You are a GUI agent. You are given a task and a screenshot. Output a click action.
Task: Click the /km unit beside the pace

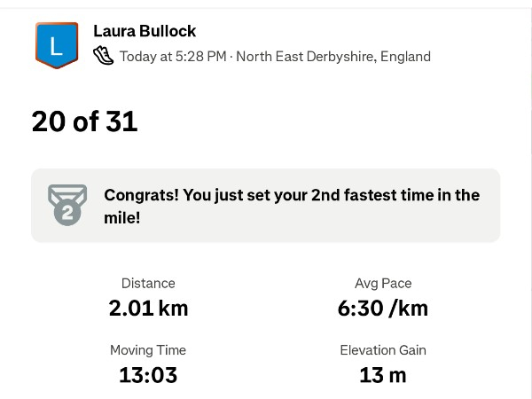pos(408,308)
